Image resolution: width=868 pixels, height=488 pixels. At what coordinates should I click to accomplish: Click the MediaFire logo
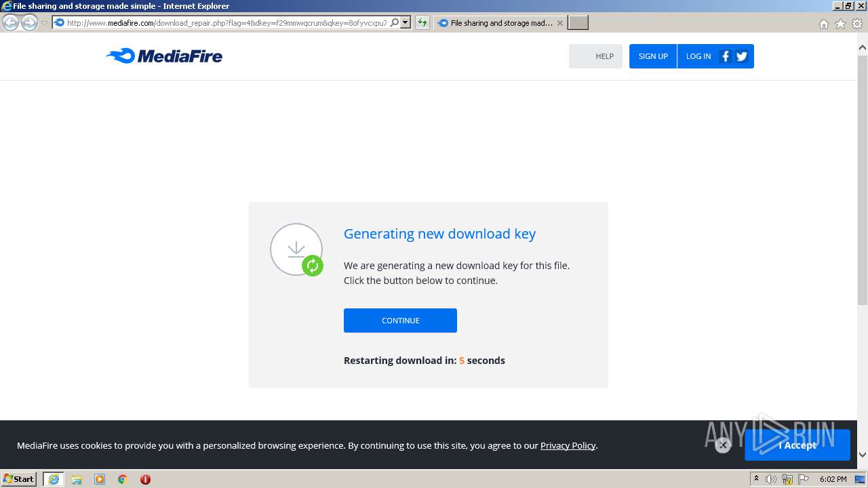coord(164,56)
